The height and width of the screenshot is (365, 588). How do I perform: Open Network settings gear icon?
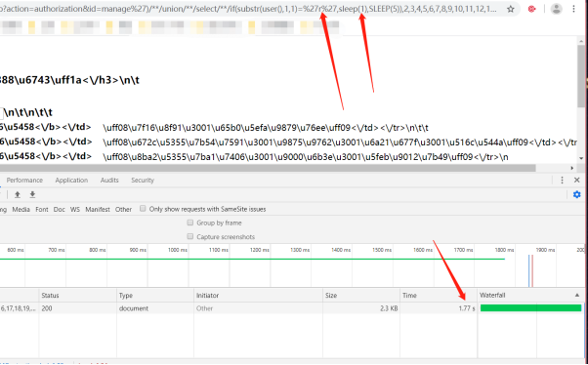tap(576, 194)
